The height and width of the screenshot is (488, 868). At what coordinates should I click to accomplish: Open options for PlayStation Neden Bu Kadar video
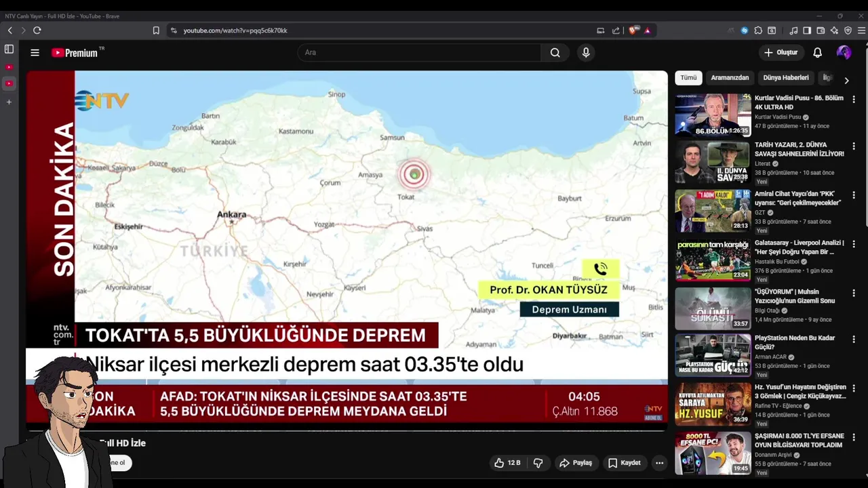[854, 339]
